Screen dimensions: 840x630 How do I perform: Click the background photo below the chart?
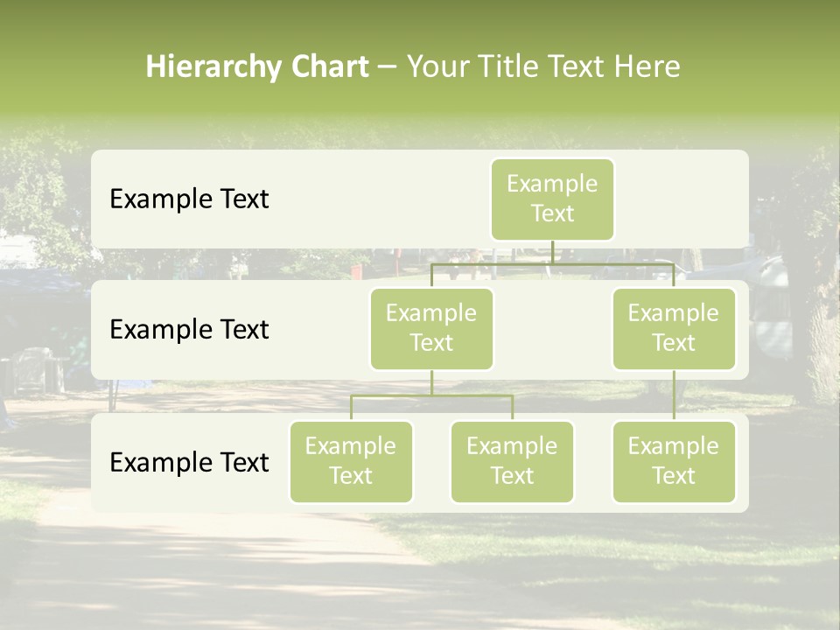click(420, 569)
